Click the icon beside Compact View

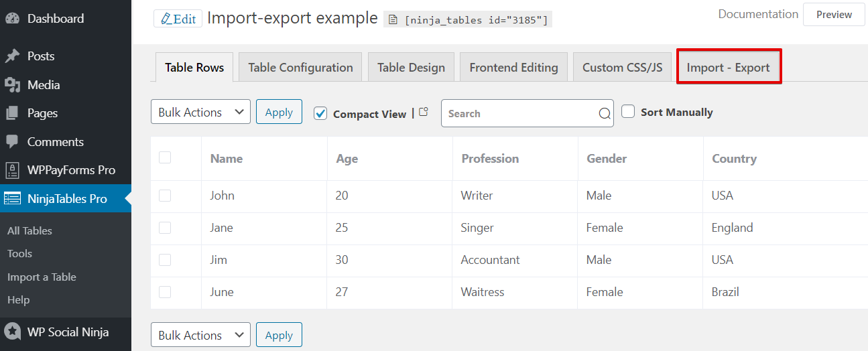pos(424,113)
